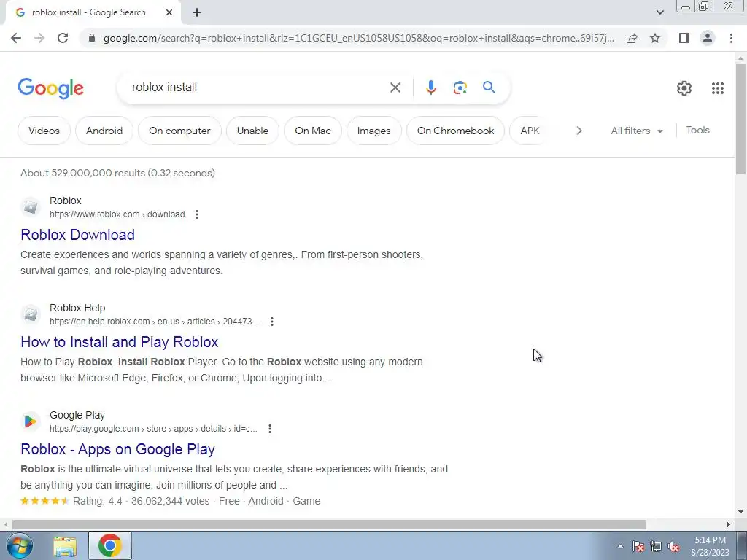The width and height of the screenshot is (747, 560).
Task: Open network tray icon
Action: 656,546
